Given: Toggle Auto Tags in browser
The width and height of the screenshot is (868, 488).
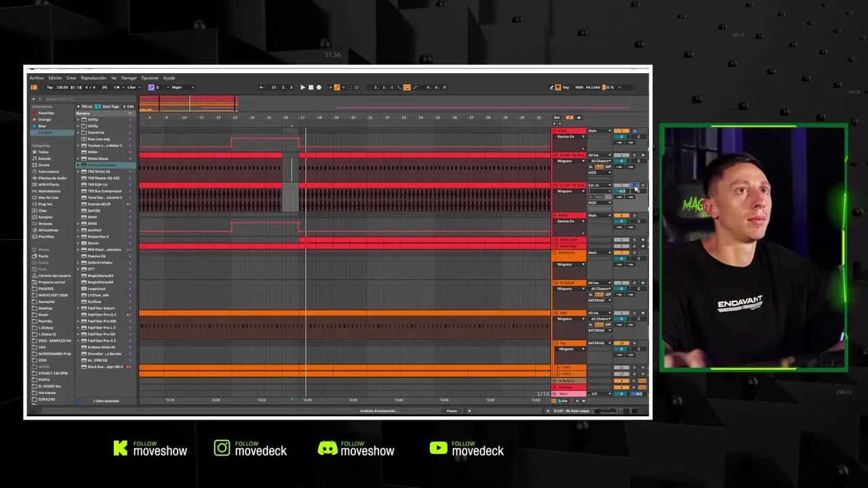Looking at the screenshot, I should [107, 106].
